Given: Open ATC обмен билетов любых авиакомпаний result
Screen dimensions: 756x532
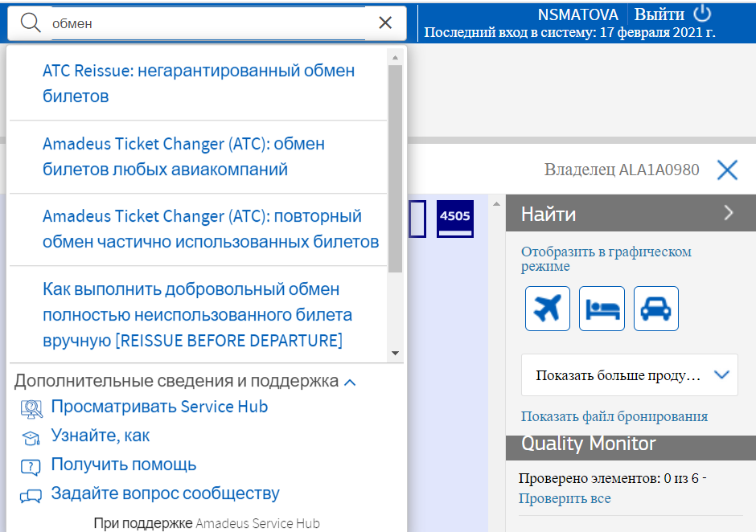Looking at the screenshot, I should click(x=183, y=157).
